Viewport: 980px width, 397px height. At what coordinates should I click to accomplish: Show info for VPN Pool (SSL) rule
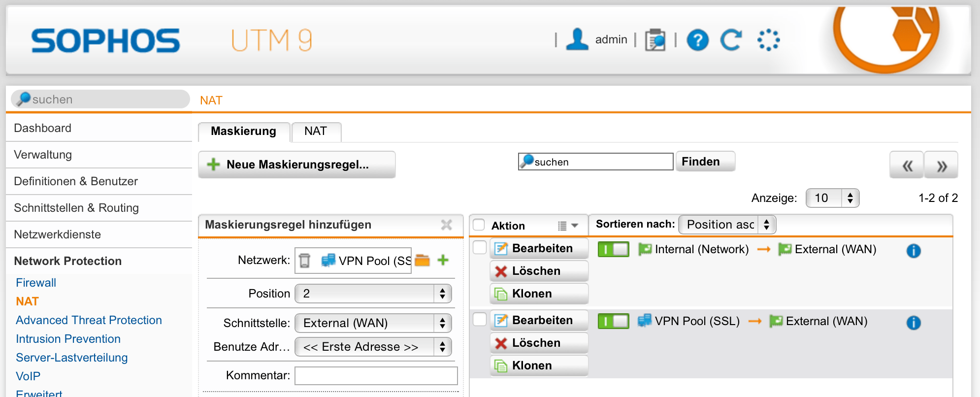[914, 323]
